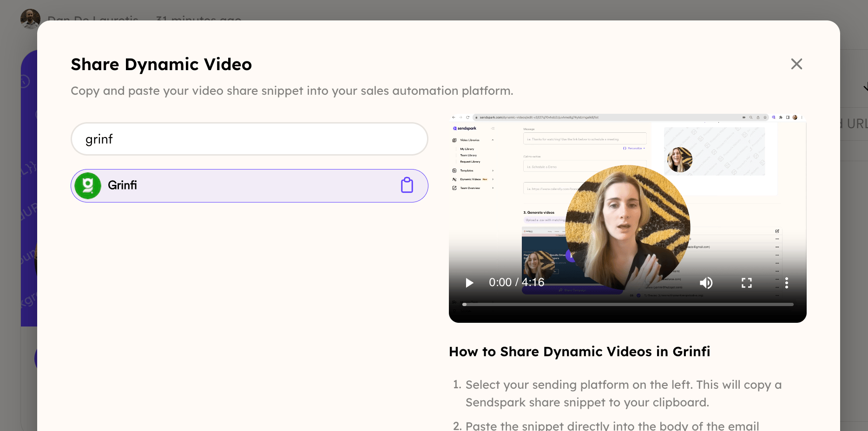Screen dimensions: 868x431
Task: Select the Grinfi platform row
Action: tap(250, 186)
